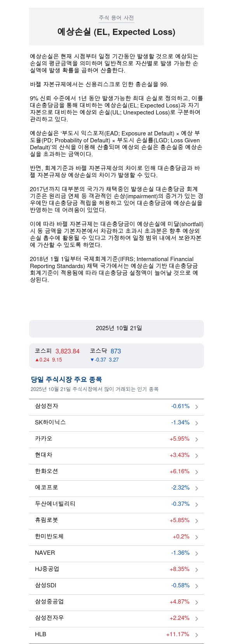Click the chevron arrow beside 삼성전자
This screenshot has height=644, width=233.
coord(196,407)
